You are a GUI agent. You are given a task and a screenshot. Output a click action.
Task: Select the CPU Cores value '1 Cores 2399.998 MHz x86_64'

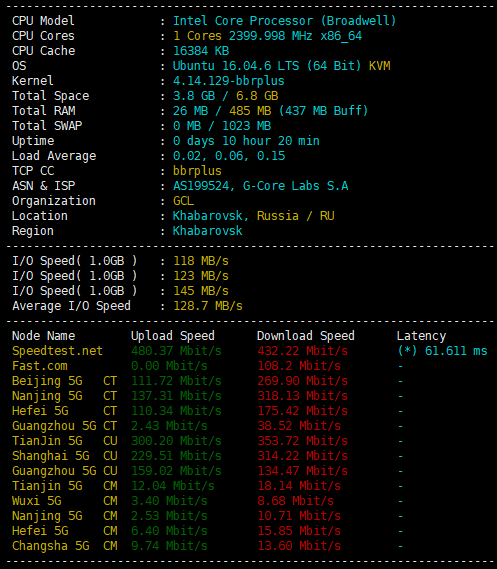pos(267,36)
